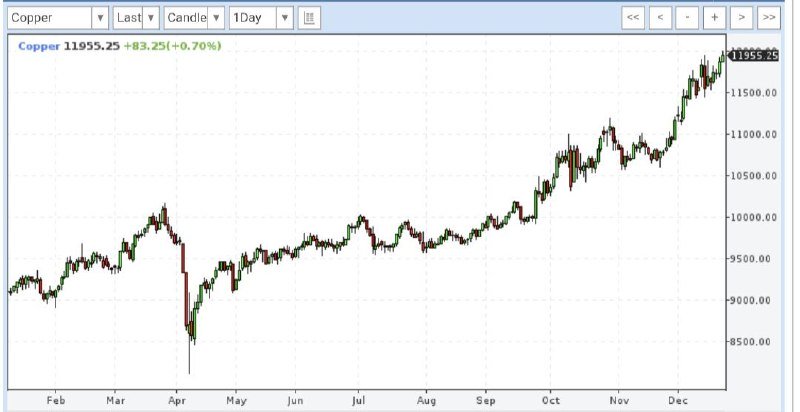Click current price tag 11955.25 on axis

[754, 55]
